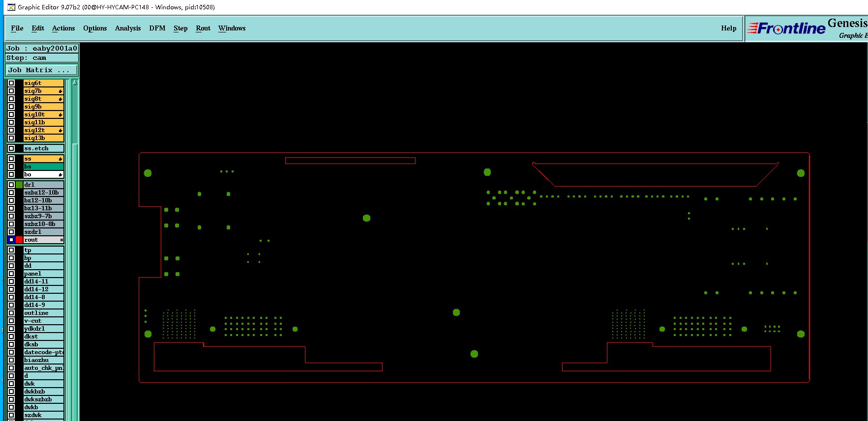Screen dimensions: 868x421
Task: Open the Actions menu
Action: point(63,28)
